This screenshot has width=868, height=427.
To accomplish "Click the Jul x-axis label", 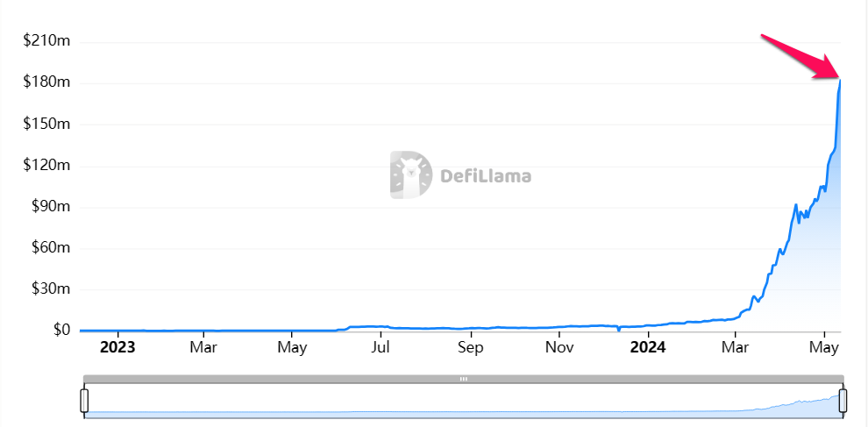I will (381, 347).
